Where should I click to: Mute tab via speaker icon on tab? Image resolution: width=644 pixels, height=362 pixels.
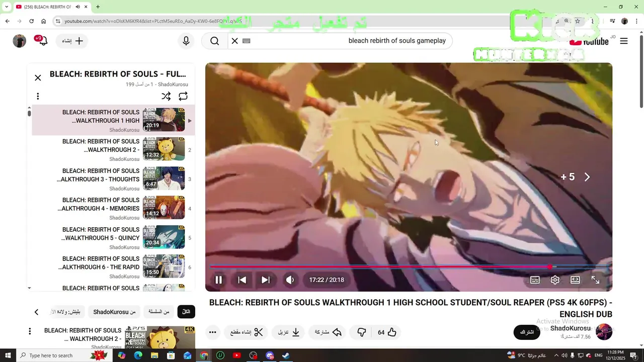click(77, 7)
